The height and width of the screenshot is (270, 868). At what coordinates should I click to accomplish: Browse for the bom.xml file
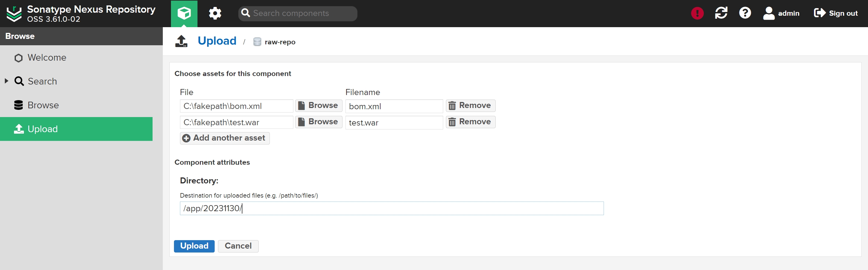318,106
